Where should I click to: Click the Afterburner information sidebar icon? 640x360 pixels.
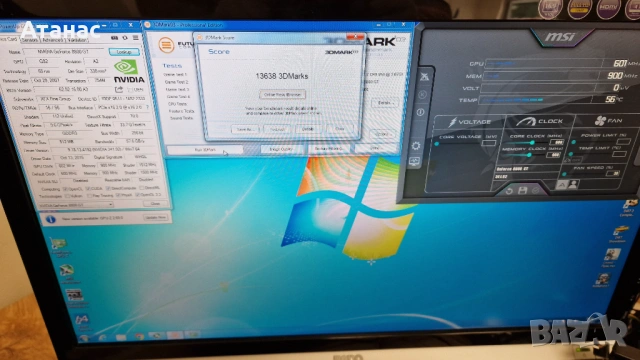click(420, 112)
